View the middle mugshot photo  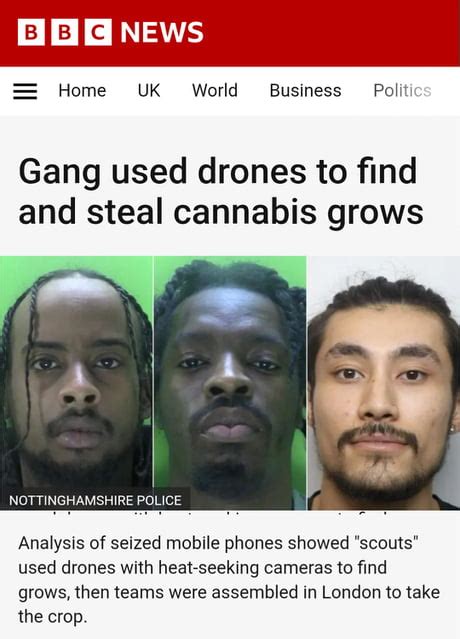point(230,383)
